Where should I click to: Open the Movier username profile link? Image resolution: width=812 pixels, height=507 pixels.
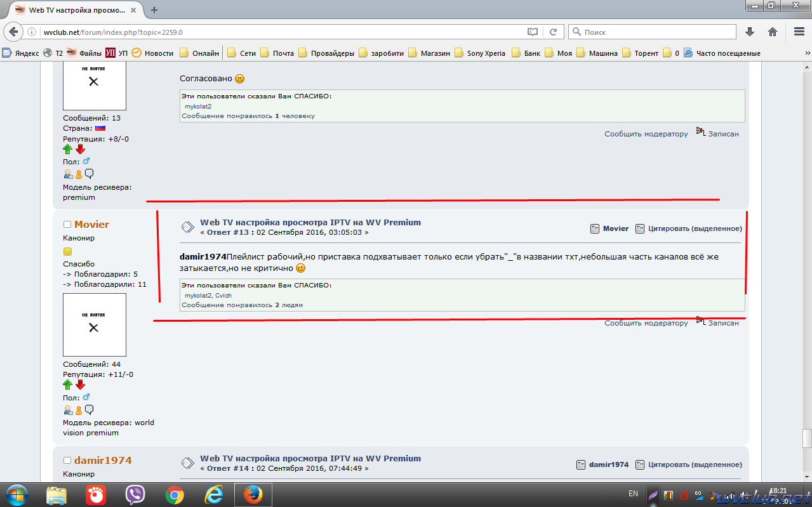pyautogui.click(x=91, y=225)
